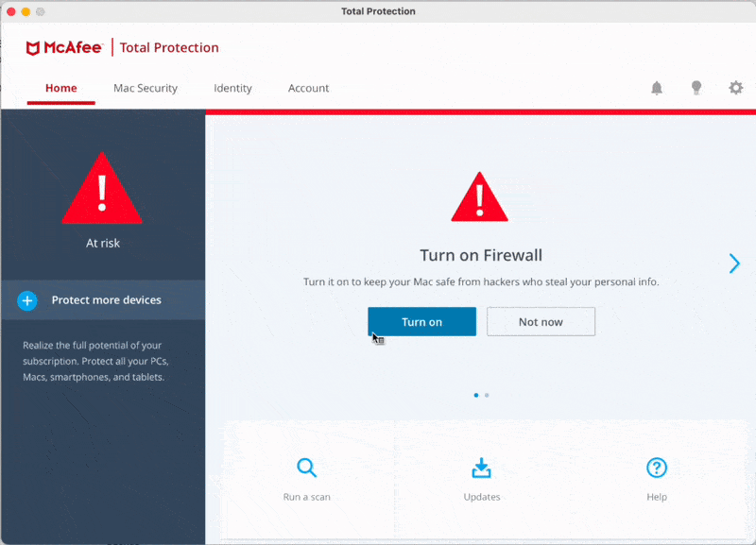Click the Run a scan label

tap(306, 497)
